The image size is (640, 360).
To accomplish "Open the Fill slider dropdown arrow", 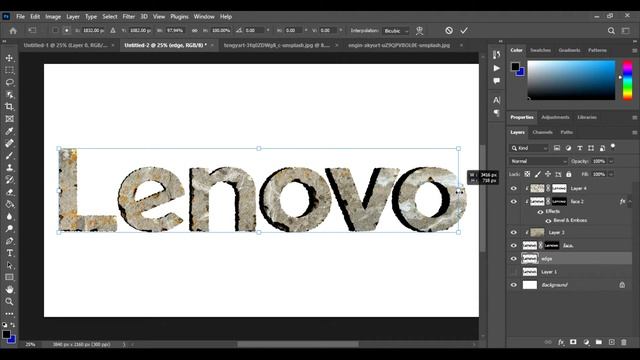I will tap(611, 174).
